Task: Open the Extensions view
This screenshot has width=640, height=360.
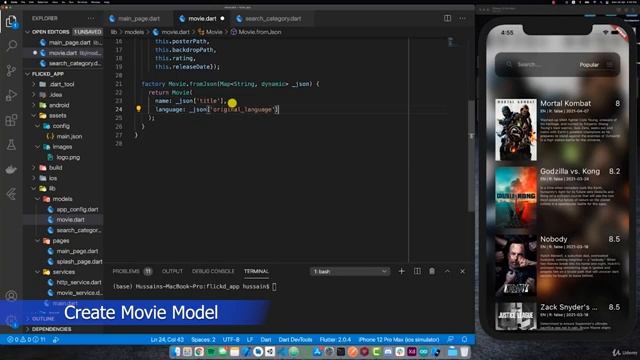Action: coord(11,120)
